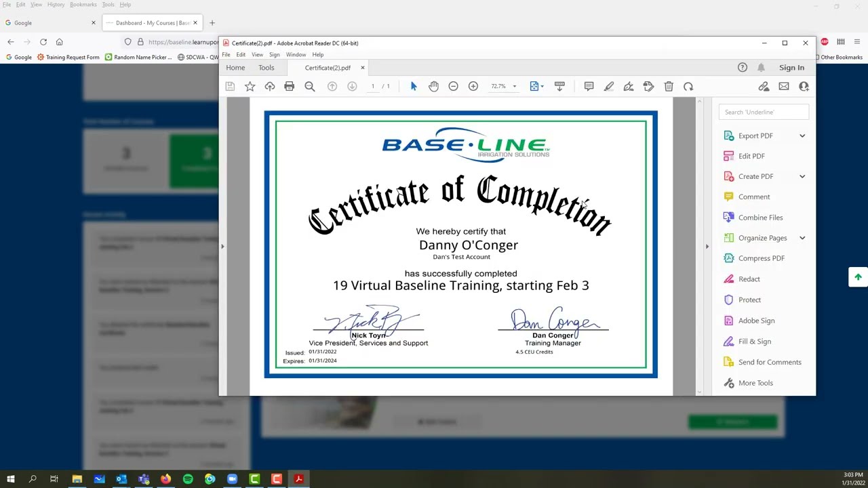
Task: Open Firefox from the taskbar
Action: (165, 479)
